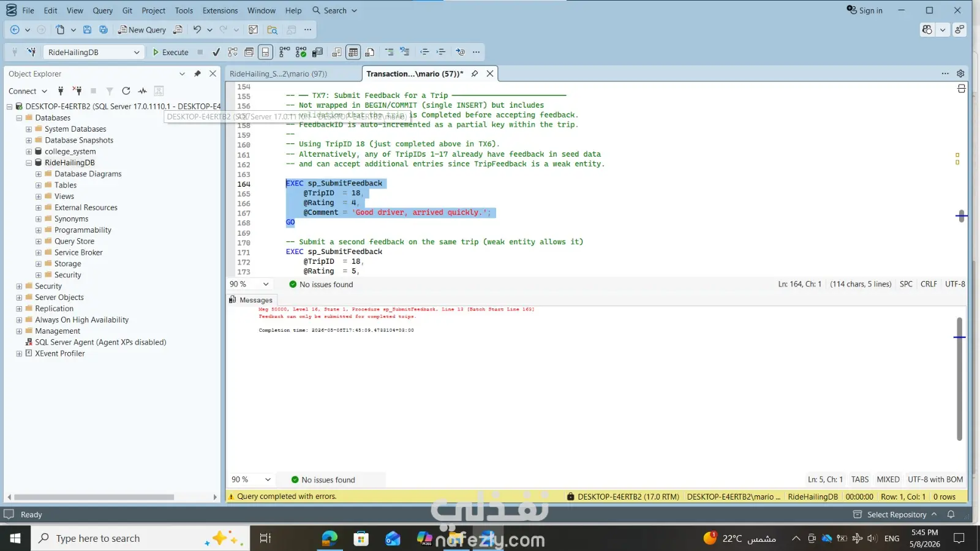The width and height of the screenshot is (980, 551).
Task: Open Windows Start menu
Action: [x=15, y=538]
